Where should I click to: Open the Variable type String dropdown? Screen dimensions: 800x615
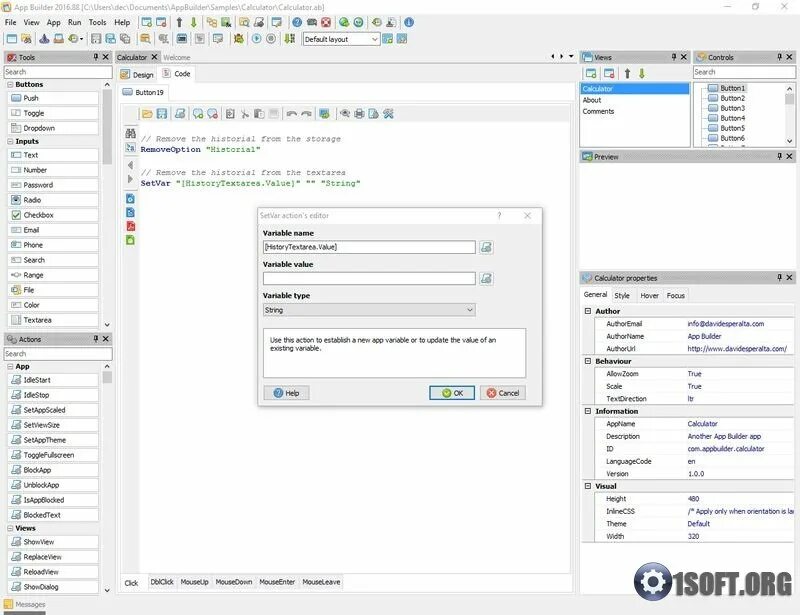tap(470, 310)
